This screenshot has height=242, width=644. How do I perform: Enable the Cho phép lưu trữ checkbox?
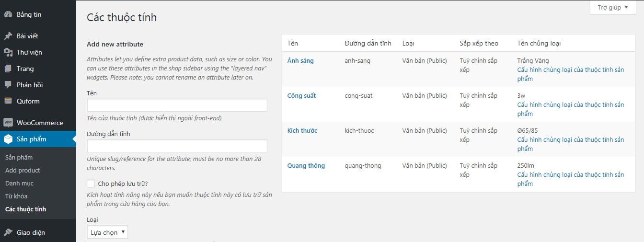[91, 184]
